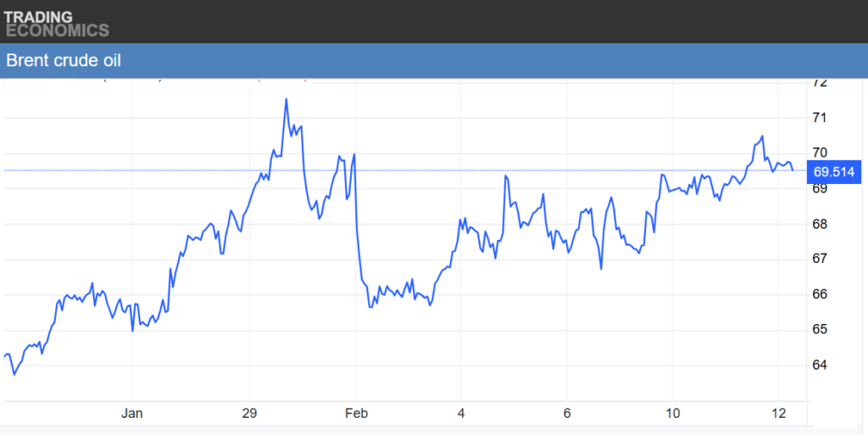This screenshot has height=435, width=868.
Task: Click the right end of the price line
Action: (x=793, y=170)
